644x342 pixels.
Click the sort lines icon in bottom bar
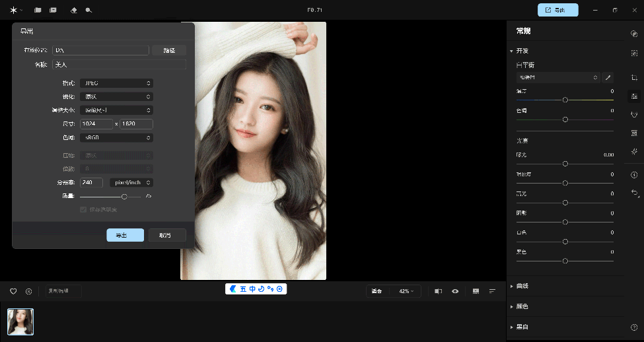click(x=492, y=291)
